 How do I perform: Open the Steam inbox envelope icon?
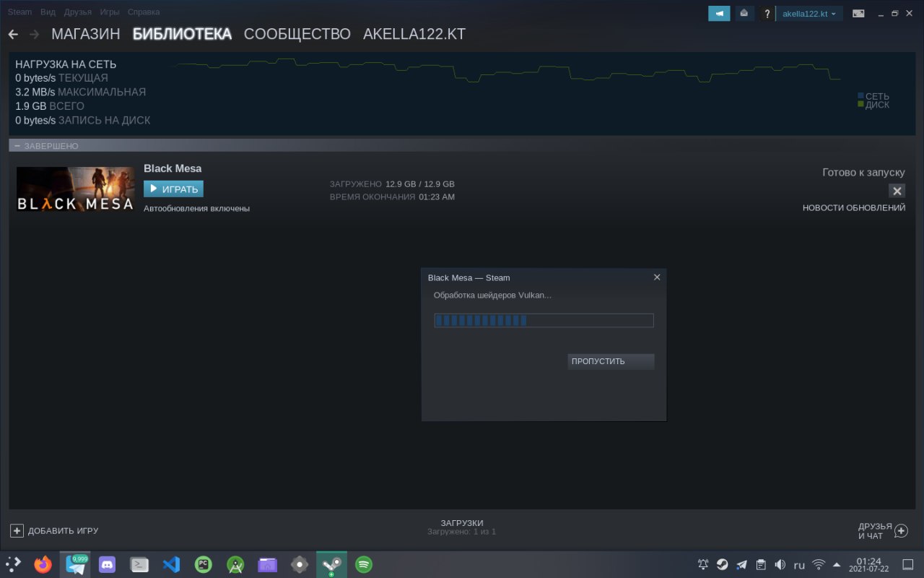(x=744, y=13)
